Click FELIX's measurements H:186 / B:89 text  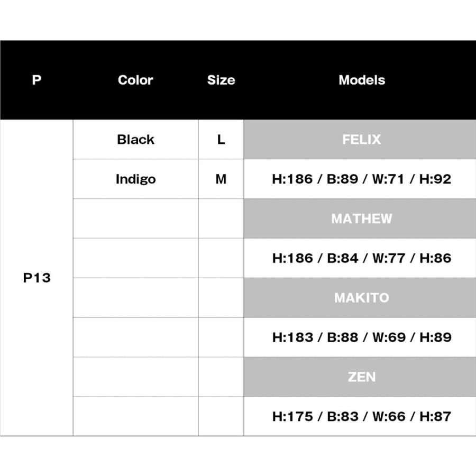coord(362,179)
